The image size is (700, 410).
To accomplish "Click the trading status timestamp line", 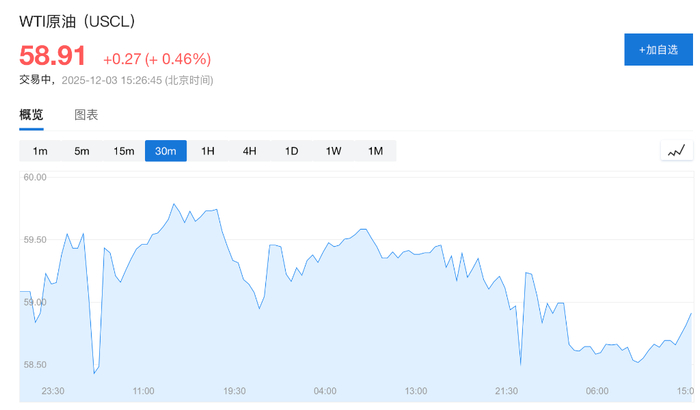I will (x=116, y=80).
